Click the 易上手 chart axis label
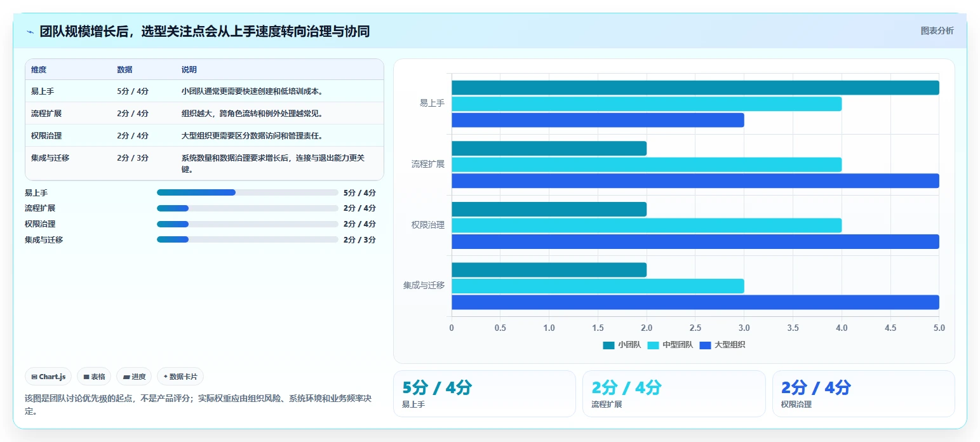 pyautogui.click(x=432, y=103)
